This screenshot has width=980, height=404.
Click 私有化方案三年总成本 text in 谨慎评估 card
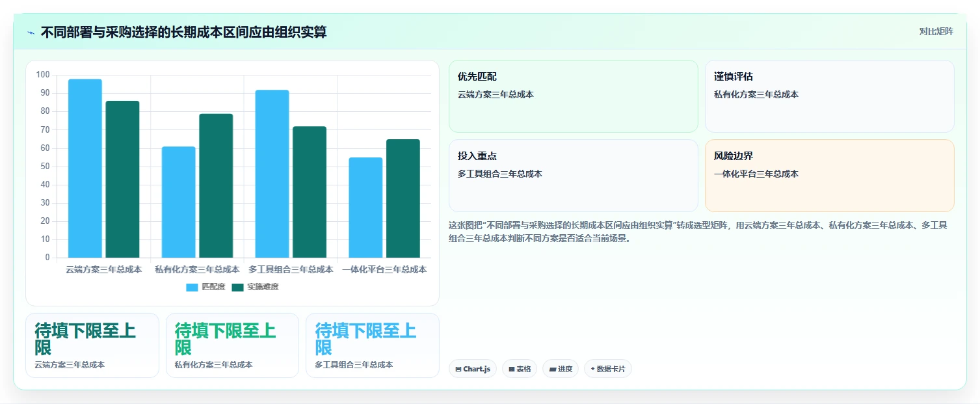coord(756,94)
